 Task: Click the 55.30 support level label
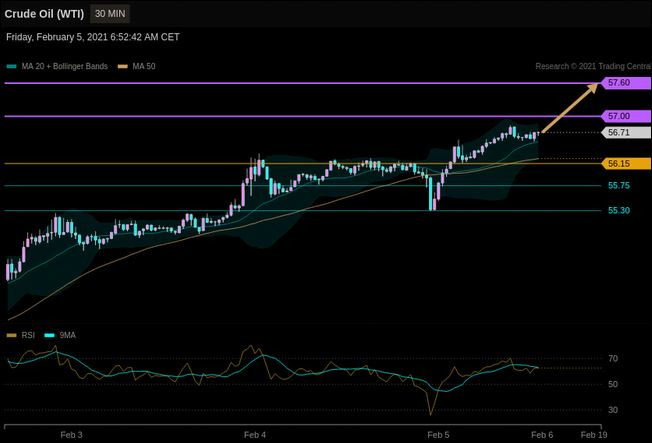pyautogui.click(x=619, y=210)
